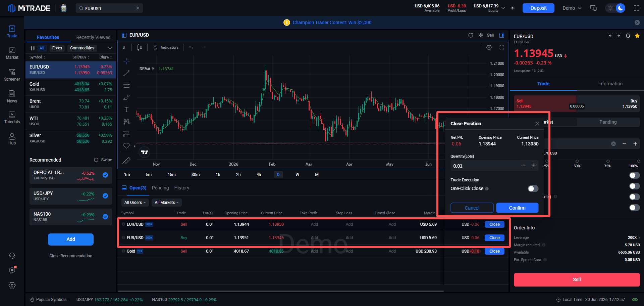The height and width of the screenshot is (306, 644).
Task: Select the Gold row in the watchlist
Action: 71,87
